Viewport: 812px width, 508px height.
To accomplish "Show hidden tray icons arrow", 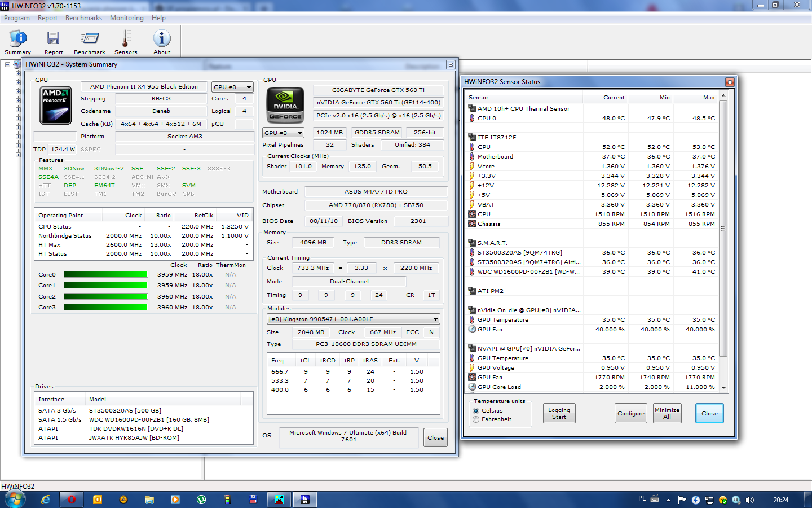I will click(x=668, y=500).
